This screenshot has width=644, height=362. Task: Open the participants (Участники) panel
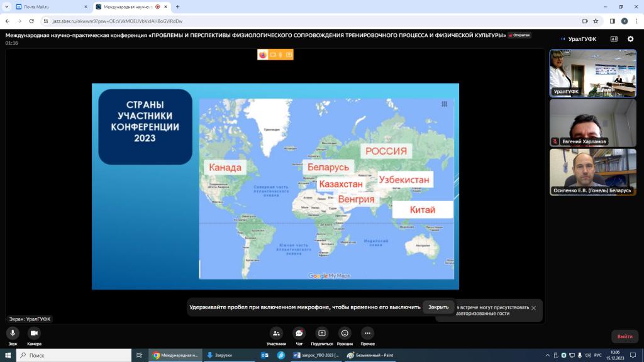[276, 333]
